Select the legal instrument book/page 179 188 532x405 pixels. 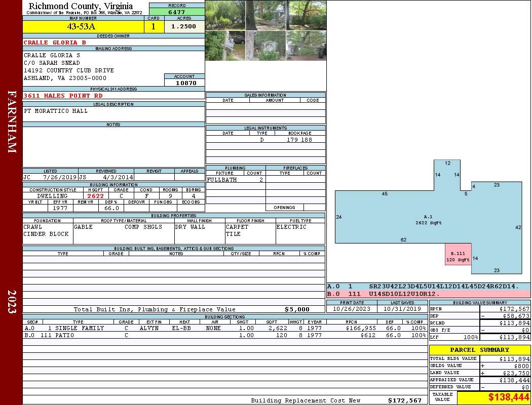[x=299, y=140]
